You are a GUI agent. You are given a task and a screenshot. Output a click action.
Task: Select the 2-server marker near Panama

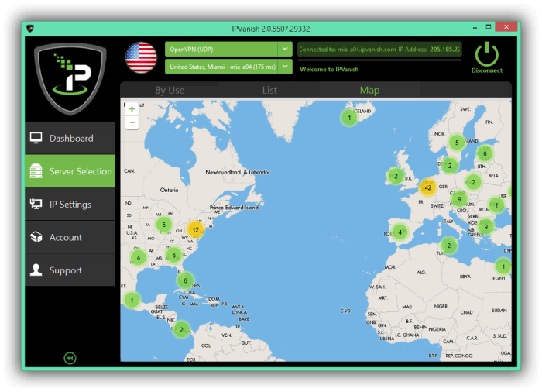181,330
